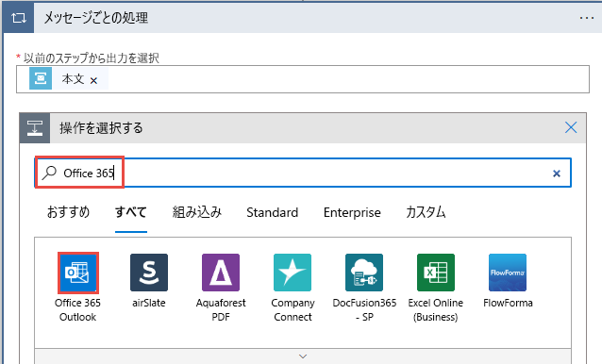Select the airSlate connector icon

(149, 273)
